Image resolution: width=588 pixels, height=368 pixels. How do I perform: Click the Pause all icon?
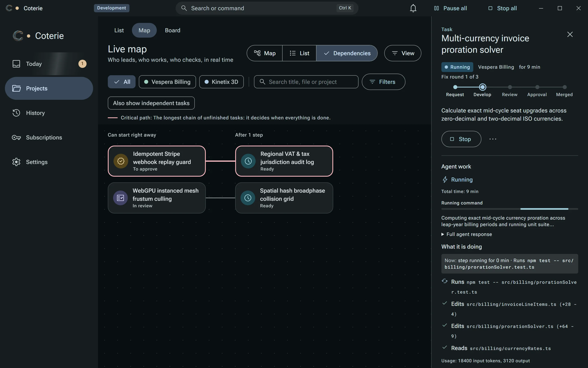tap(436, 8)
